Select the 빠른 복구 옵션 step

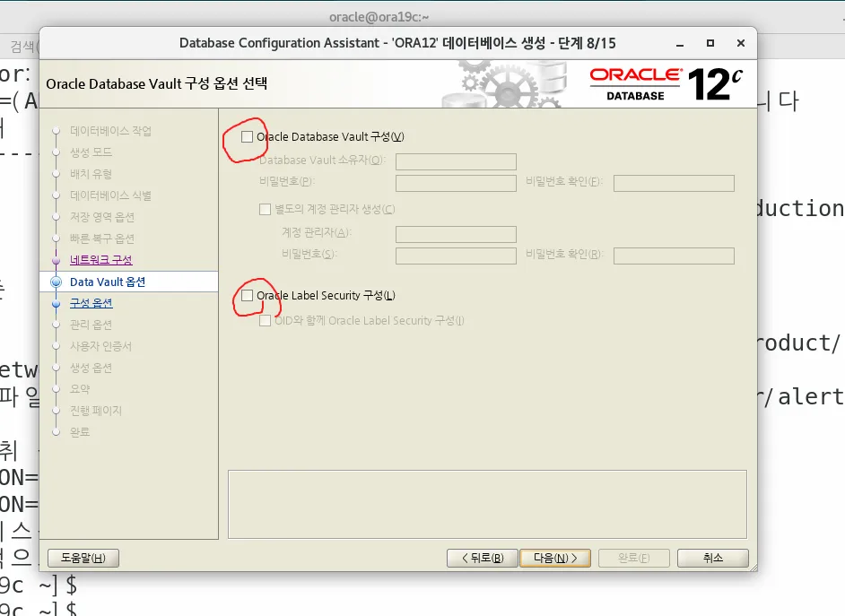[x=102, y=239]
